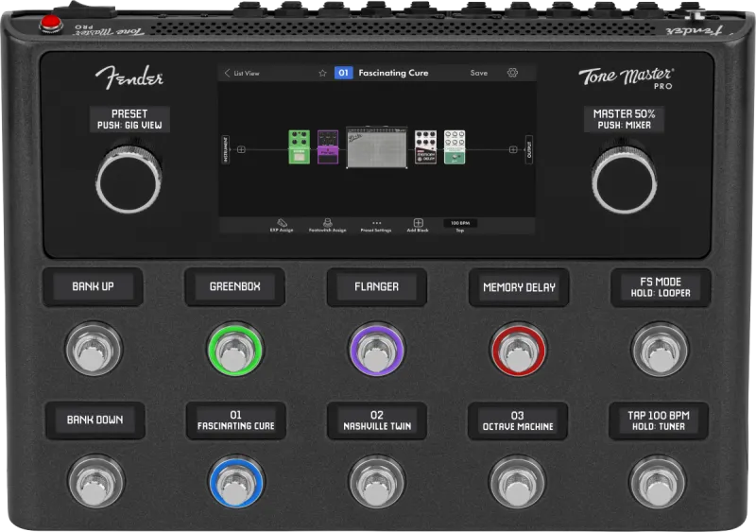The width and height of the screenshot is (756, 532).
Task: Select the 02 Nashville Twin footswitch
Action: (377, 482)
